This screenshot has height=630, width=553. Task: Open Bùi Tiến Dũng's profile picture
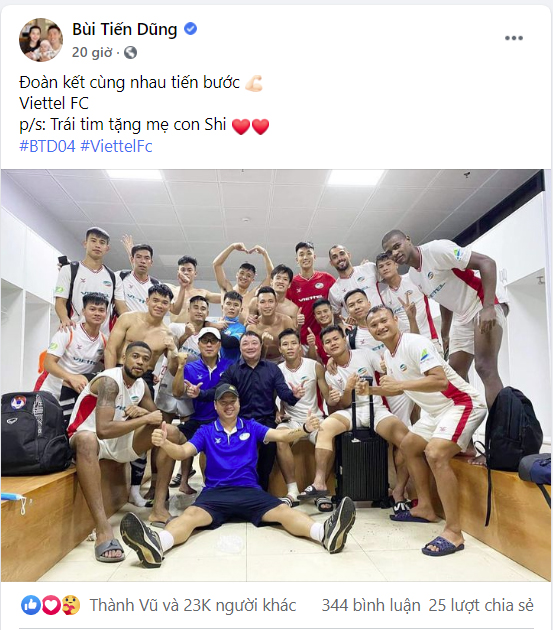(41, 40)
